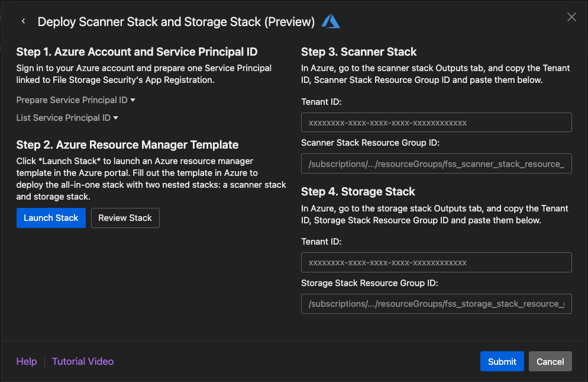588x382 pixels.
Task: Click the Deploy Scanner Stack dialog title
Action: pos(176,22)
